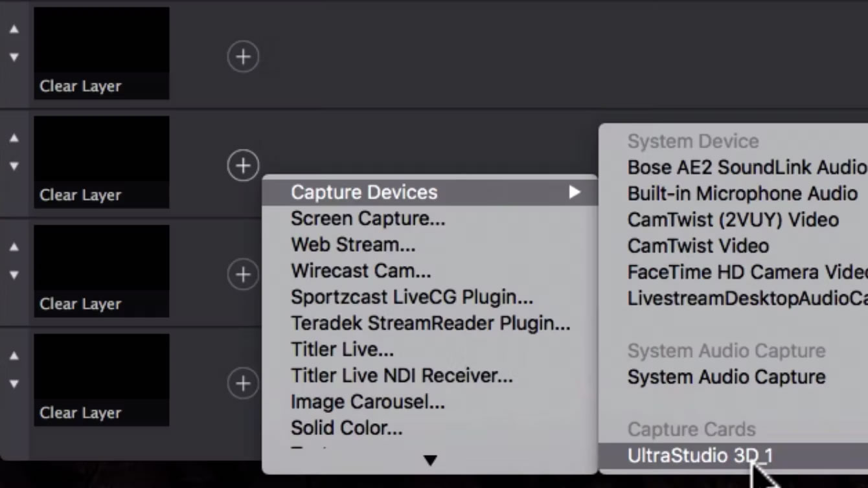Image resolution: width=868 pixels, height=488 pixels.
Task: Click the plus icon on the bottom layer
Action: [243, 384]
